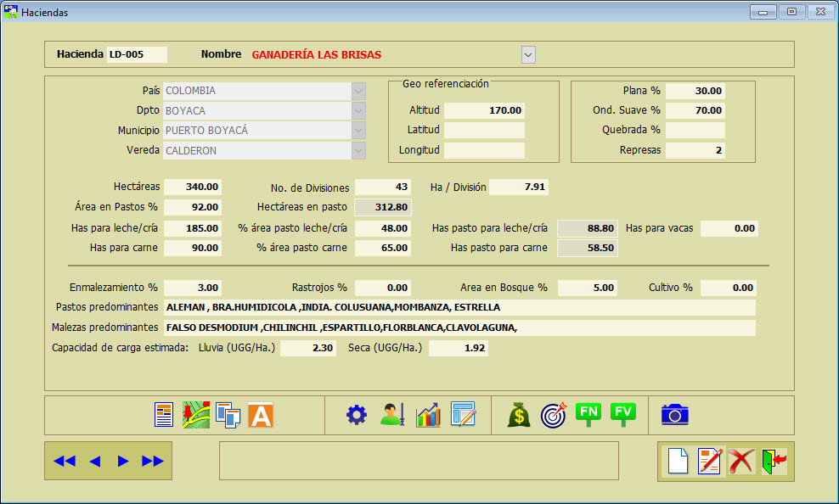Open the País COLOMBIA dropdown

[358, 90]
